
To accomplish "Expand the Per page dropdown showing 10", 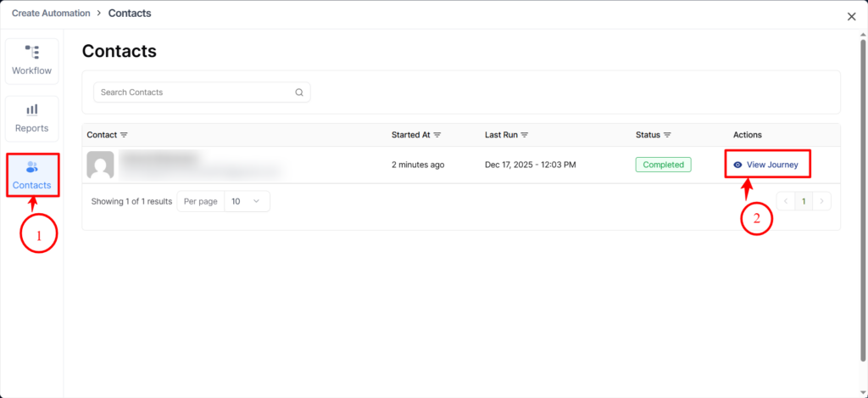I will (x=247, y=201).
